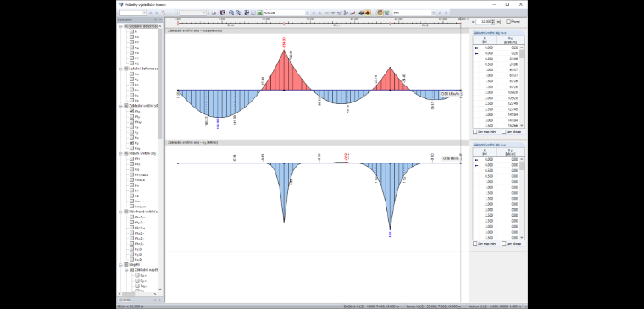The width and height of the screenshot is (644, 309).
Task: Click the printer icon in the toolbar
Action: click(214, 14)
